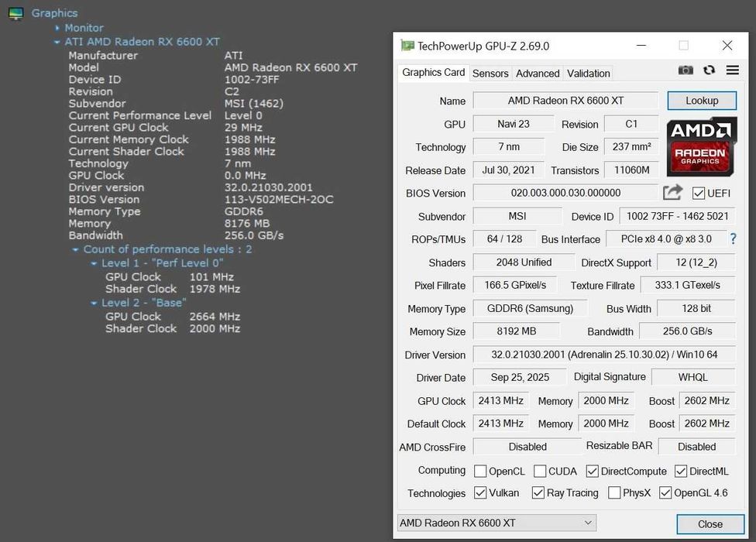This screenshot has width=756, height=542.
Task: Click the tree Driver version value 32.0.21030.2001
Action: (x=268, y=187)
